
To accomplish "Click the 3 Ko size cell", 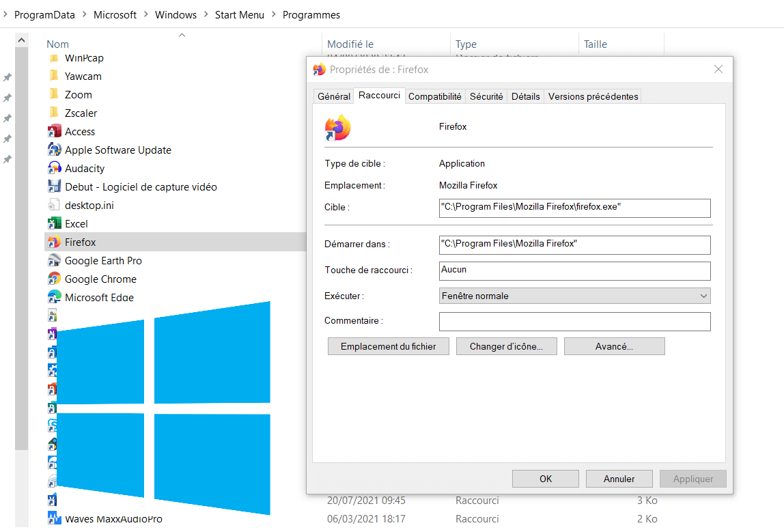I will pos(647,500).
